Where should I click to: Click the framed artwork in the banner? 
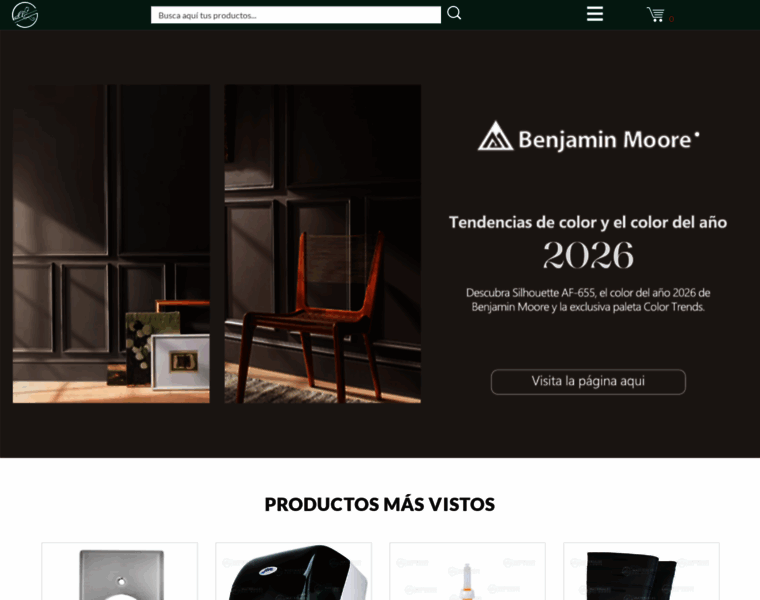coord(180,362)
